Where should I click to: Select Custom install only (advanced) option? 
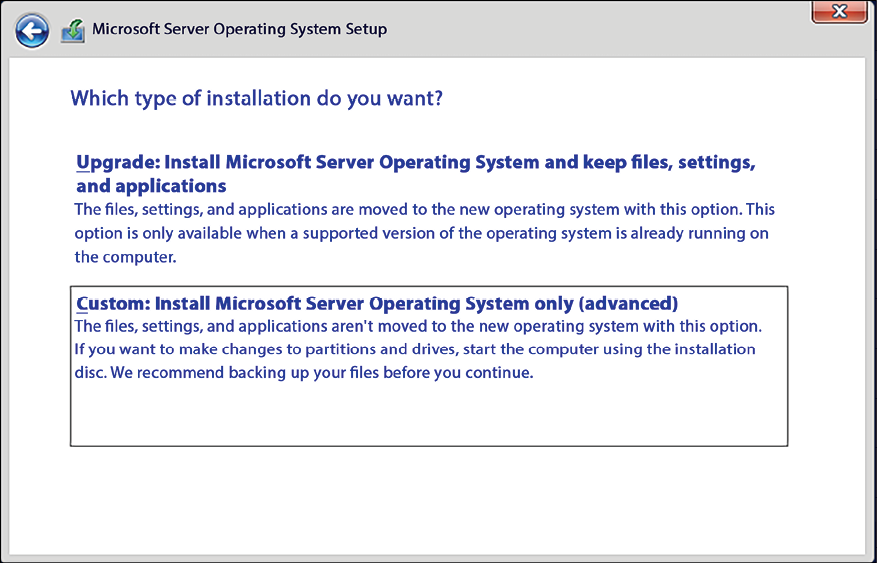coord(429,366)
